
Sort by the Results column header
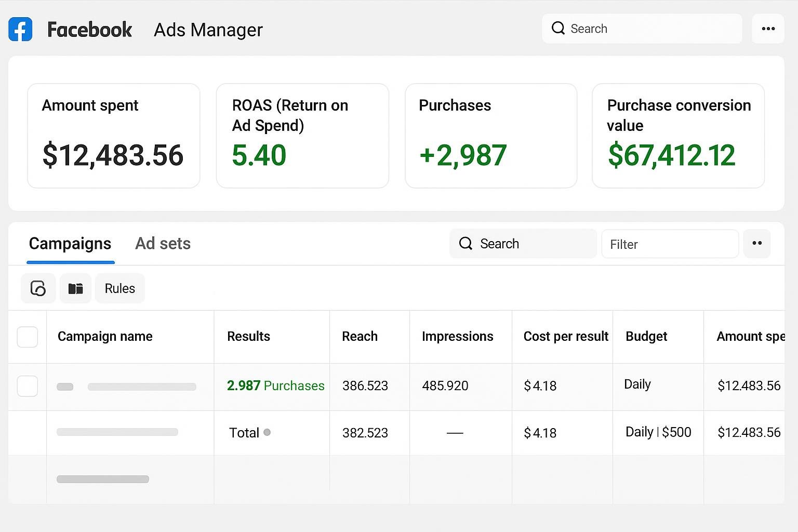point(248,337)
